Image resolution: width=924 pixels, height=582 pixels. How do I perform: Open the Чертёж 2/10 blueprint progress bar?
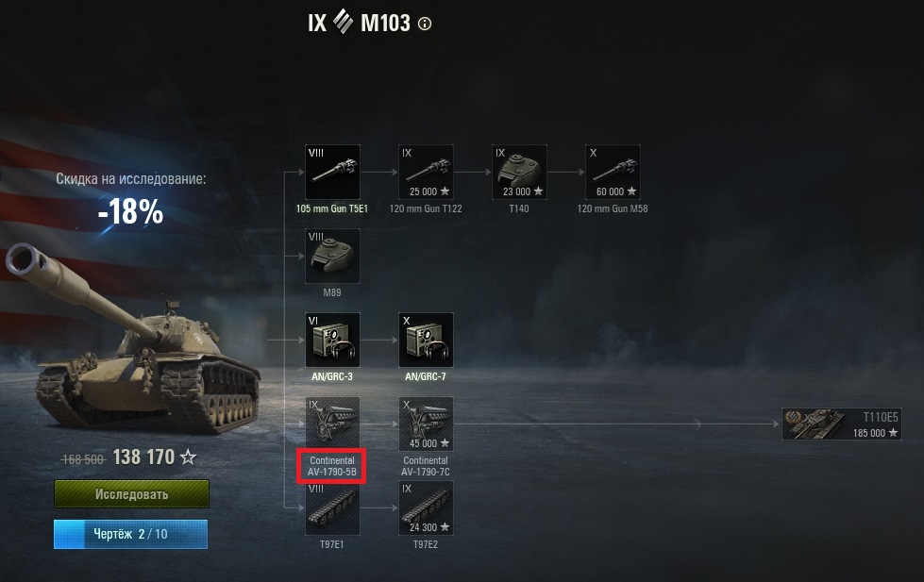coord(130,534)
